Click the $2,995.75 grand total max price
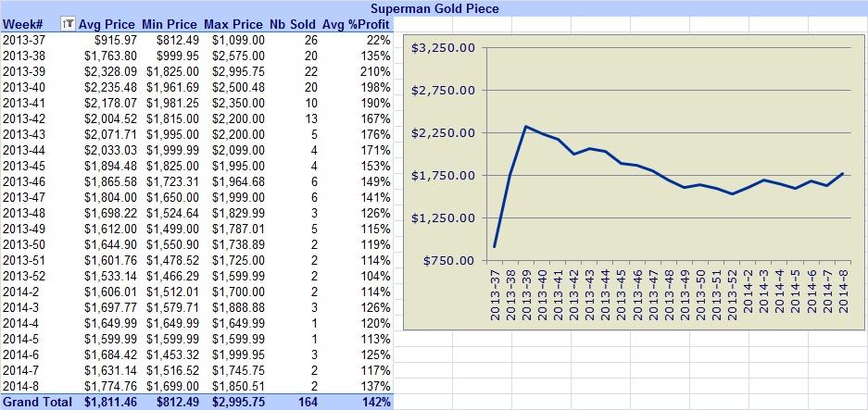The width and height of the screenshot is (868, 410). (238, 402)
